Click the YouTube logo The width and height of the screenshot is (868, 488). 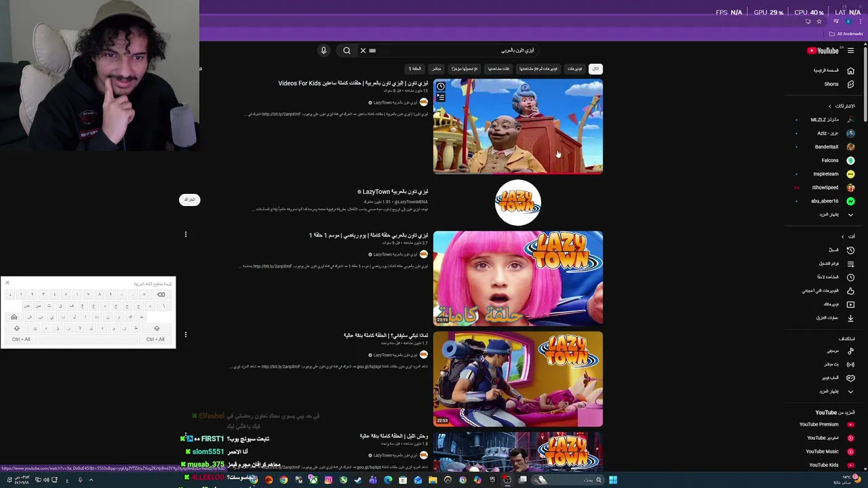(x=823, y=50)
